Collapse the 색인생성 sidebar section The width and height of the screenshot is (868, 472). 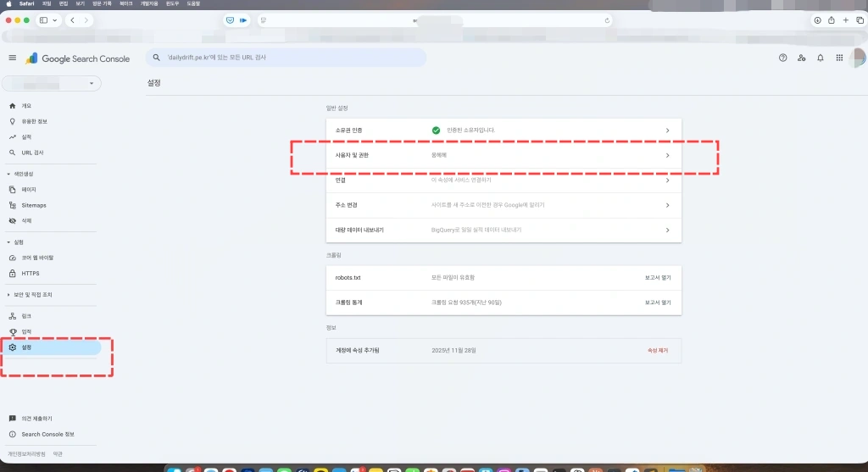8,174
